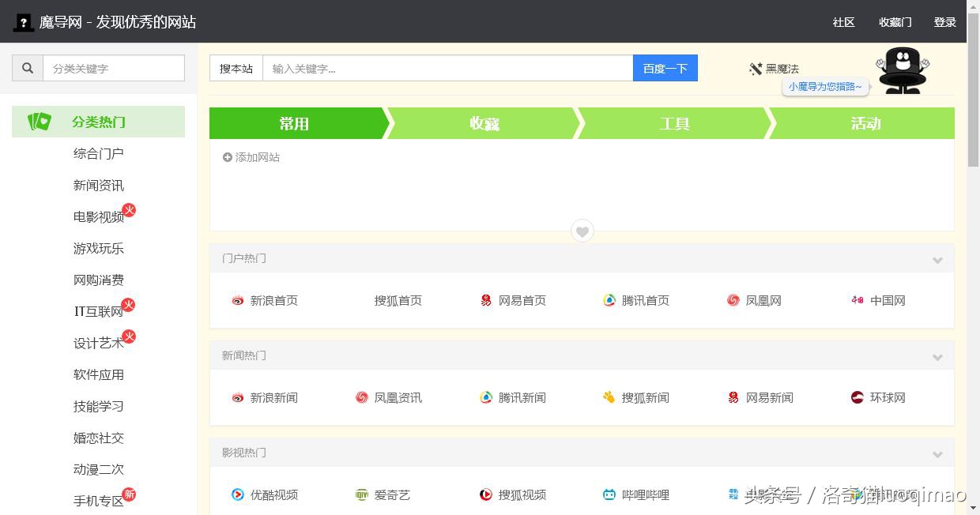Launch 哔哩哔哩 via its TV icon
Image resolution: width=980 pixels, height=515 pixels.
tap(610, 494)
